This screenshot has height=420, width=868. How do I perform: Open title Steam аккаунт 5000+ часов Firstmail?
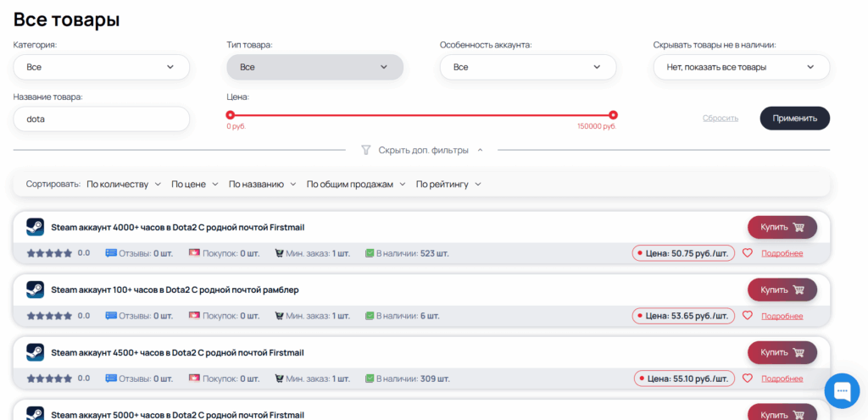click(178, 414)
